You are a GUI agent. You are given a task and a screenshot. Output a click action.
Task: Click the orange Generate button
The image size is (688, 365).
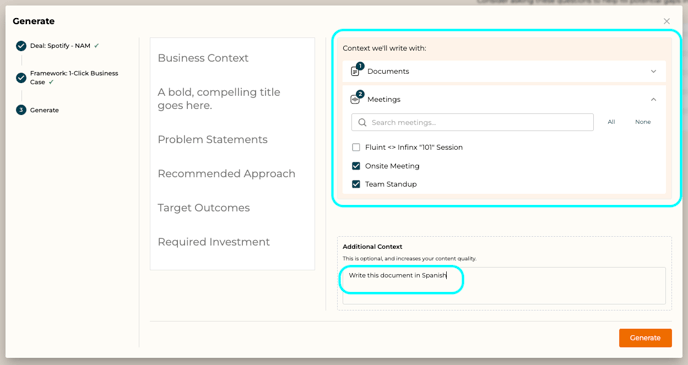click(645, 338)
